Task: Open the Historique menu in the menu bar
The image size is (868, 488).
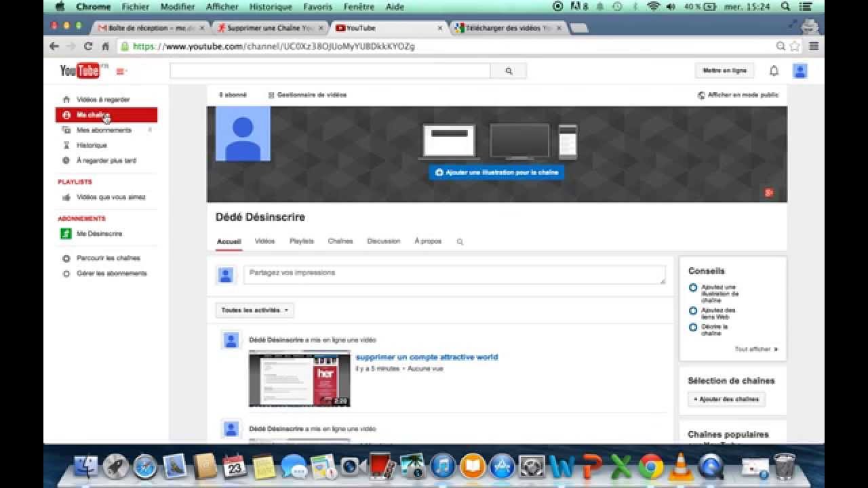Action: point(270,7)
